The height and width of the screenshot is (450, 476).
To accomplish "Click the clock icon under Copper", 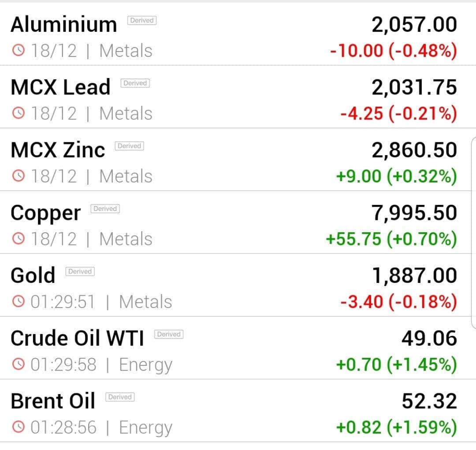I will point(18,239).
